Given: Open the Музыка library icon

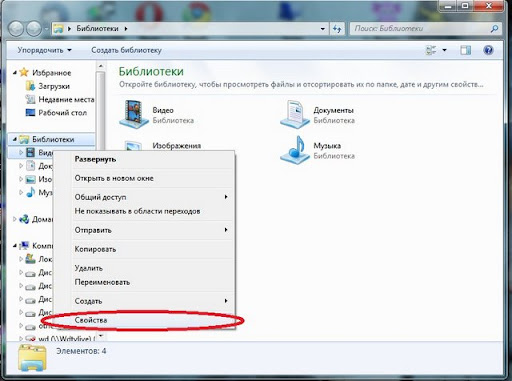Looking at the screenshot, I should 295,150.
